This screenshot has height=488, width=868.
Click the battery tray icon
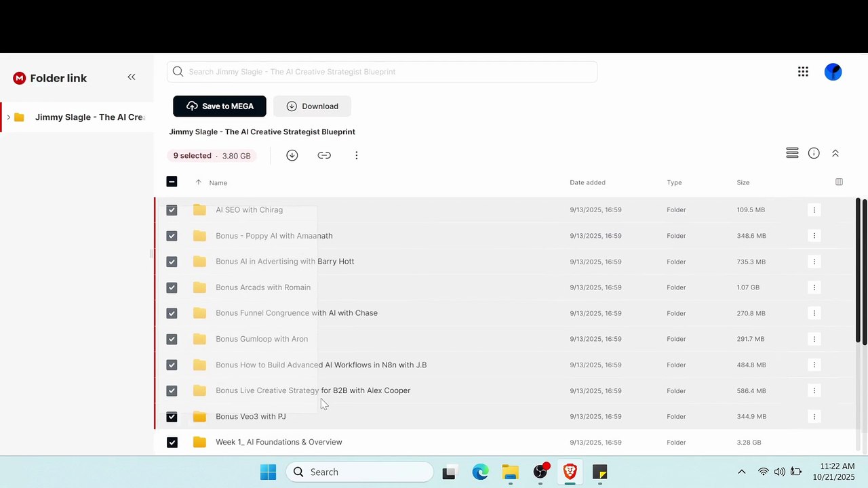tap(796, 472)
